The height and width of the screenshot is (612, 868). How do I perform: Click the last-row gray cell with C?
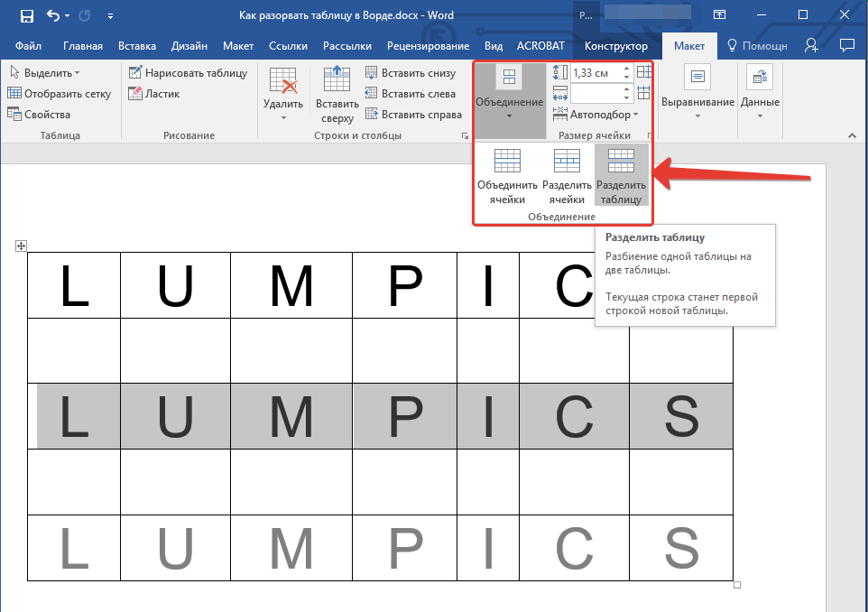[x=574, y=548]
